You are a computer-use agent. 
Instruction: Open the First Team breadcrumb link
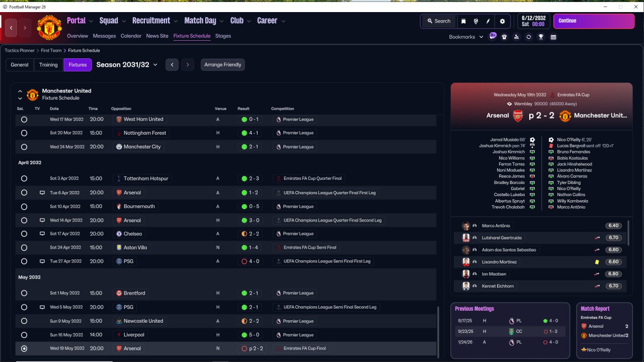pos(51,51)
